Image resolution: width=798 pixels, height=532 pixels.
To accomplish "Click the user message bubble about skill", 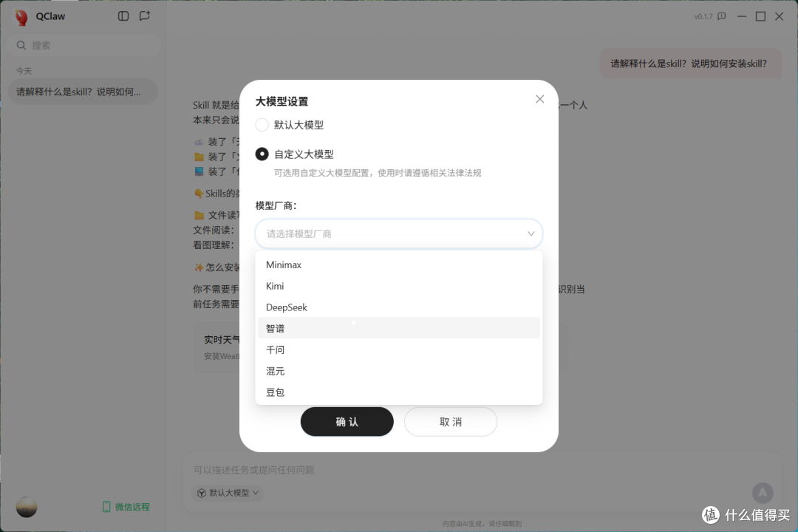I will tap(690, 64).
